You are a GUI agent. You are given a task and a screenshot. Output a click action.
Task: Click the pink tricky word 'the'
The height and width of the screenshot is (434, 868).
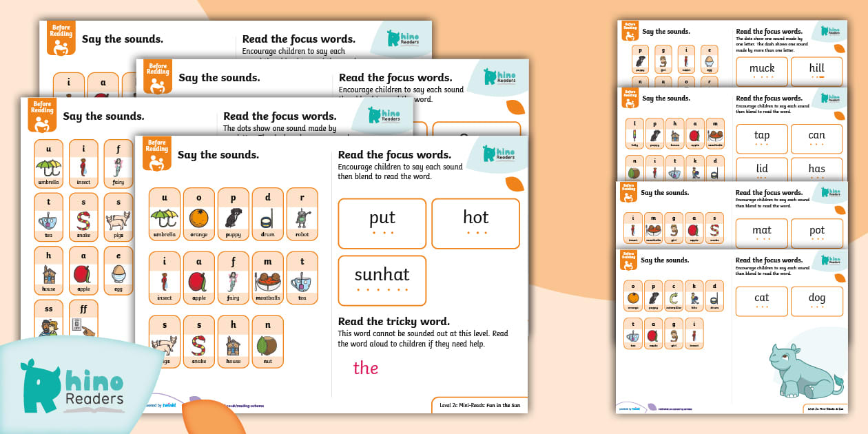(x=366, y=369)
